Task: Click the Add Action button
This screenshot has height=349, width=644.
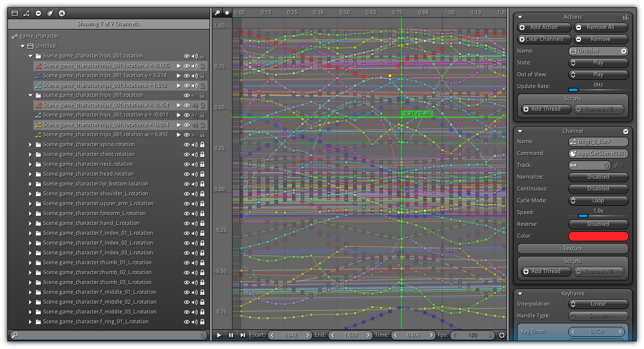Action: click(x=544, y=28)
